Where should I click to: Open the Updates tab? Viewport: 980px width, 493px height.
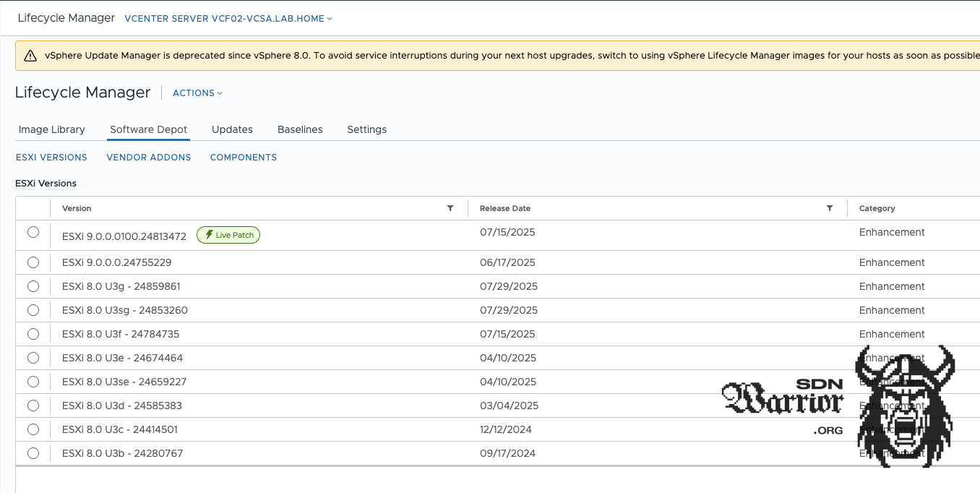pos(232,129)
